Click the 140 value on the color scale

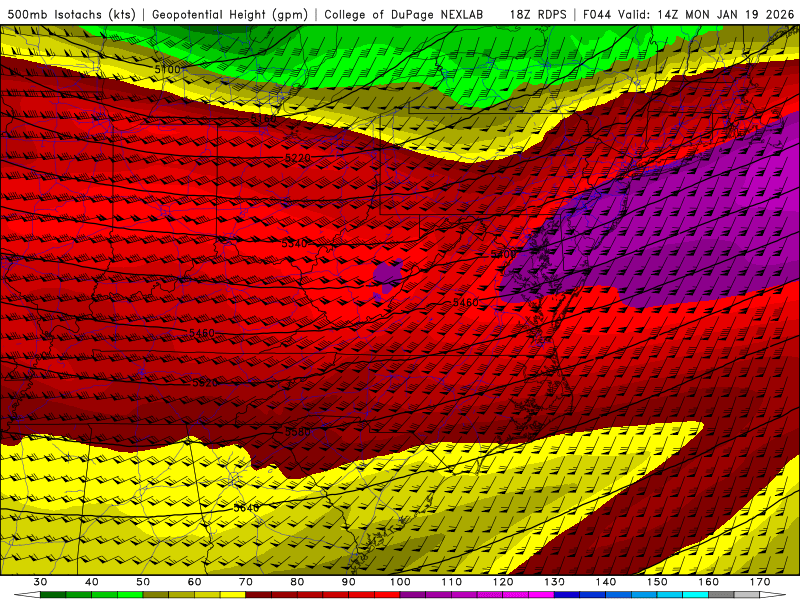coord(606,582)
